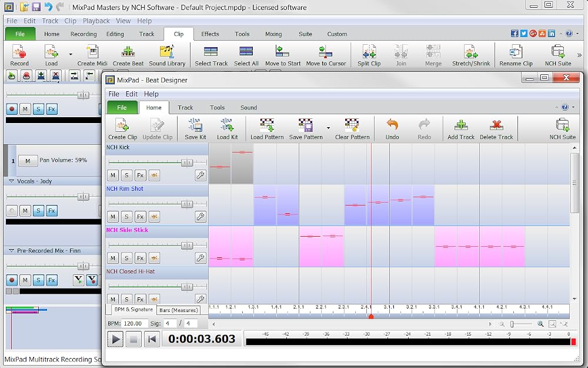Viewport: 588px width, 368px height.
Task: Click Delete Track icon
Action: pos(496,129)
